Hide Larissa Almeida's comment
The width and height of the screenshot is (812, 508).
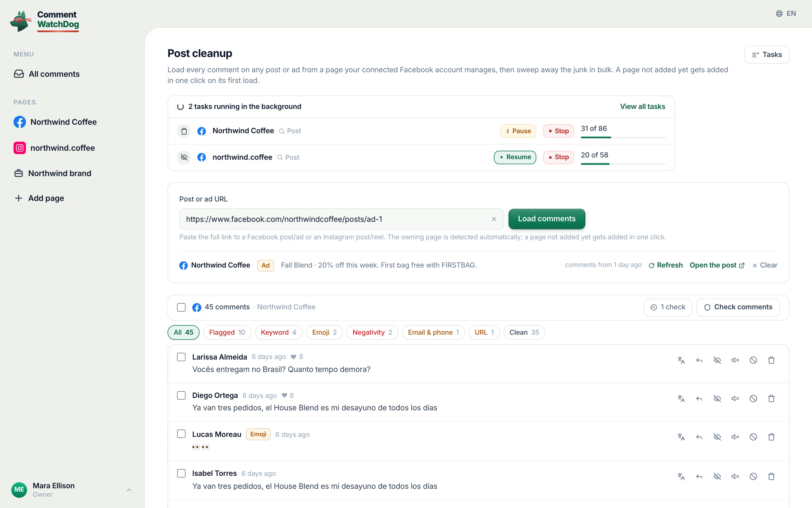tap(717, 360)
